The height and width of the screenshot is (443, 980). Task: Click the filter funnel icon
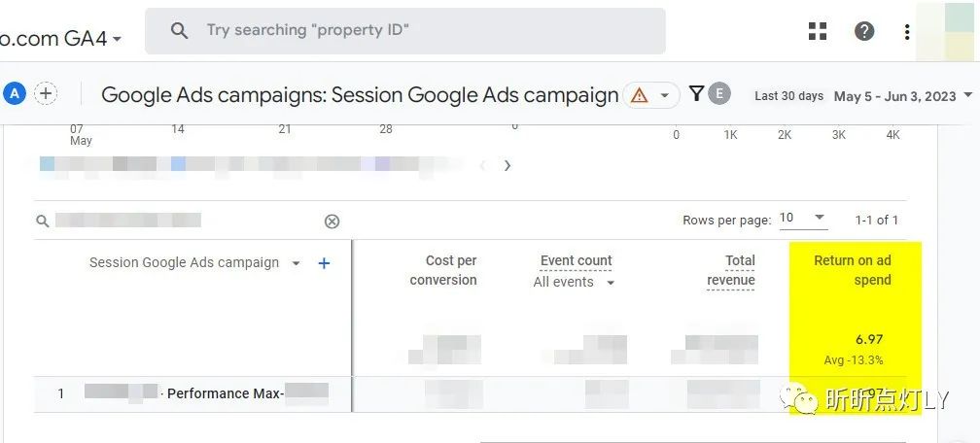pyautogui.click(x=696, y=93)
